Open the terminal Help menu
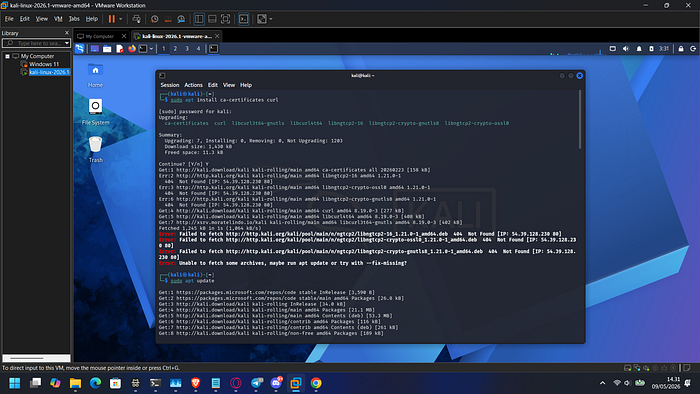 246,85
